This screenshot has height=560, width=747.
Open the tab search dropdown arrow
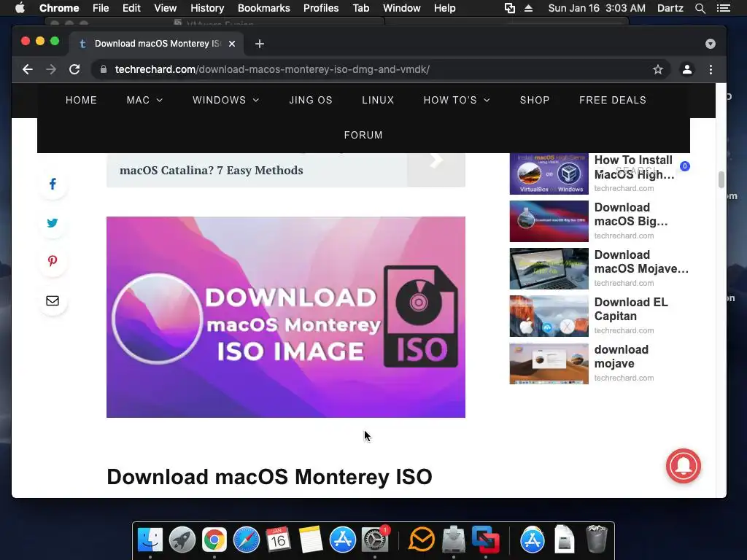(711, 44)
